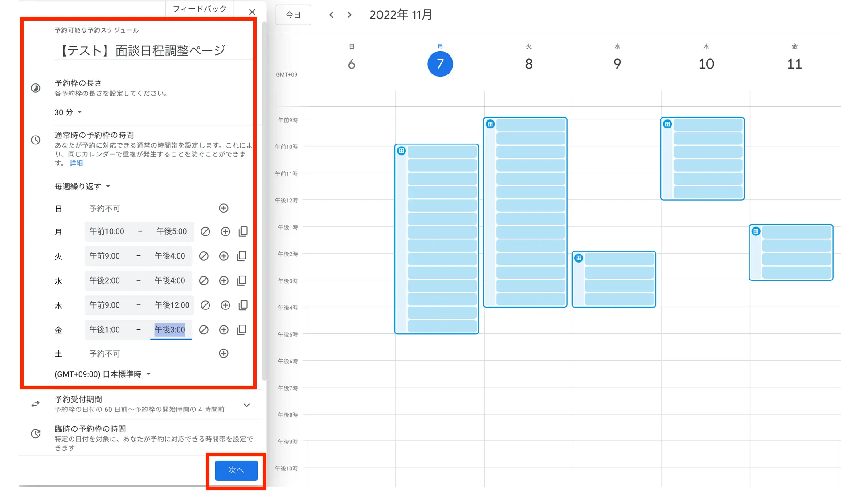
Task: Add another time range to Tuesday (火)
Action: coord(224,256)
